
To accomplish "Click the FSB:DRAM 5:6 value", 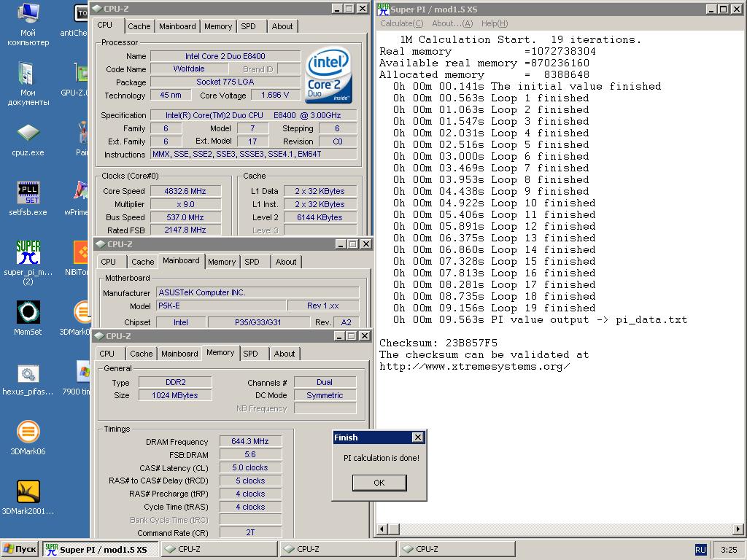I will (250, 455).
